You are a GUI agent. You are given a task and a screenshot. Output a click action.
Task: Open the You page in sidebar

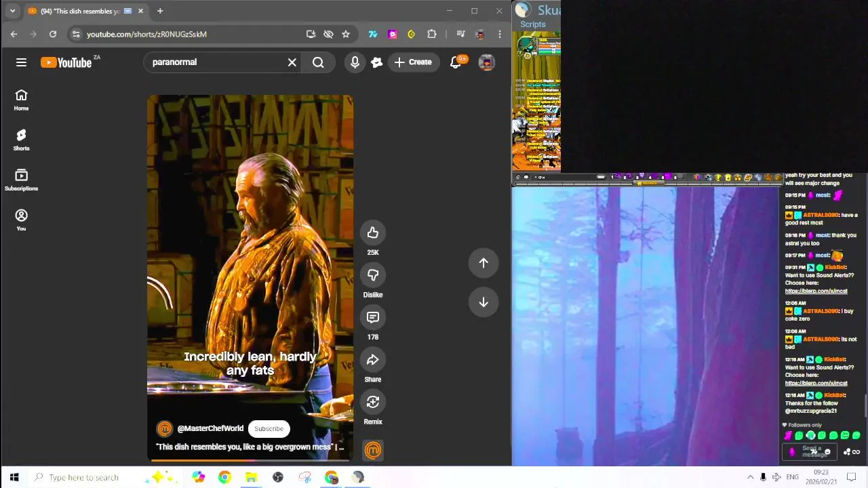pos(21,220)
